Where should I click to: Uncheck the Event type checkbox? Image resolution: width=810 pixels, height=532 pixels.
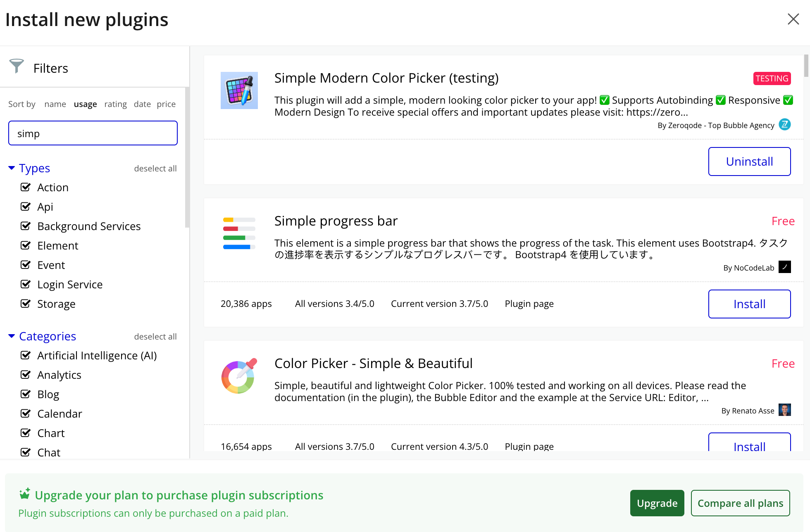point(26,265)
